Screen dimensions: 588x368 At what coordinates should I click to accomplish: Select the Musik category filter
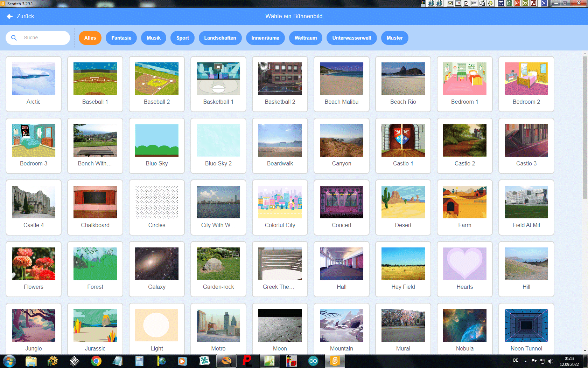coord(154,38)
